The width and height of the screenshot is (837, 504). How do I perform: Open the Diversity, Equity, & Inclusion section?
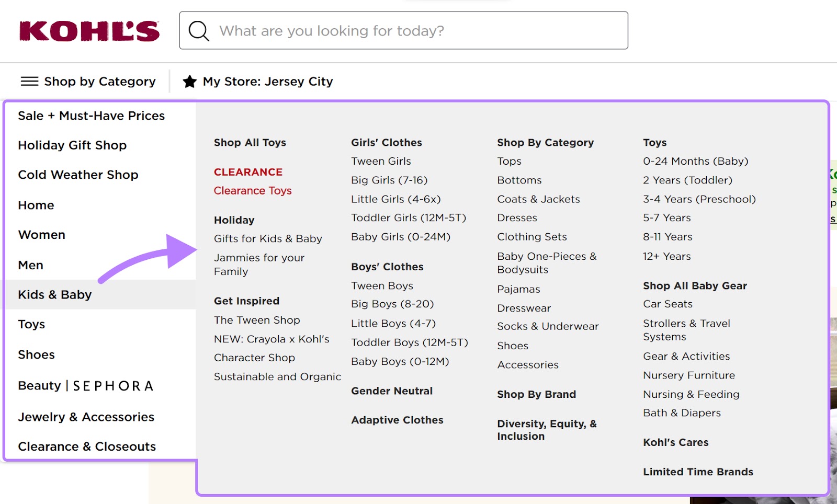coord(547,430)
